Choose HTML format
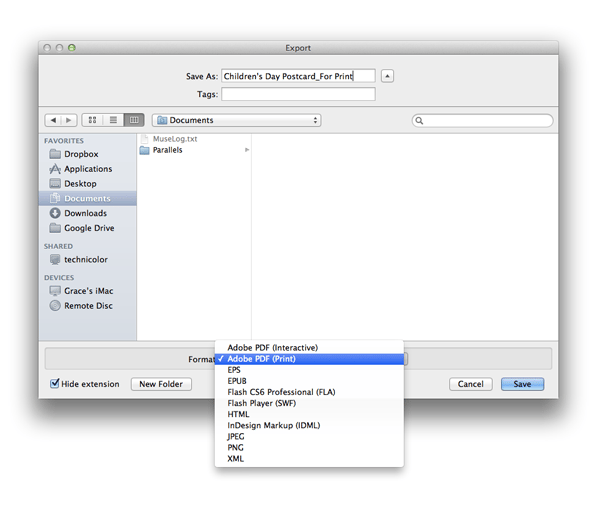600x505 pixels. (x=309, y=414)
